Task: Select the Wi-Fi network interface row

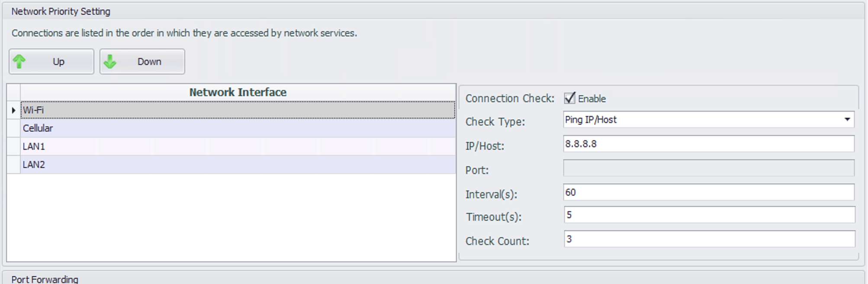Action: (x=238, y=110)
